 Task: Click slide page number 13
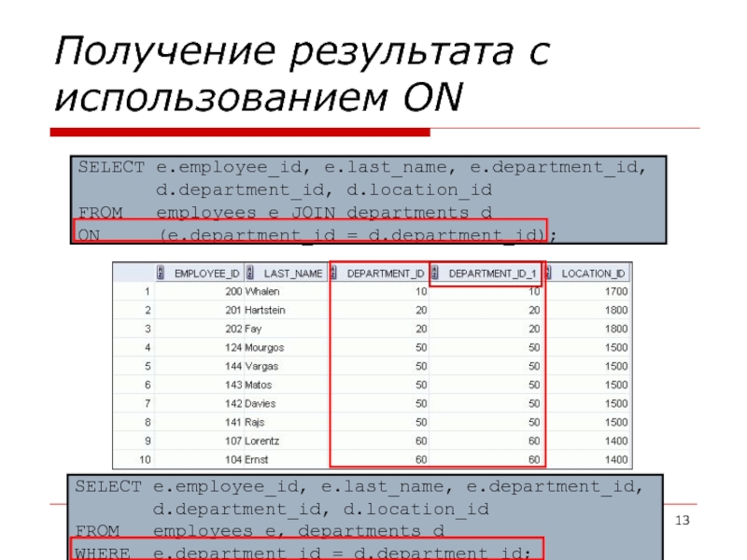(683, 520)
